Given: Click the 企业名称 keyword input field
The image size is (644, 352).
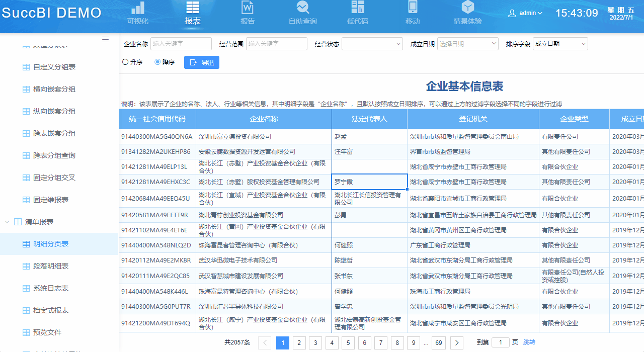Looking at the screenshot, I should [x=181, y=44].
